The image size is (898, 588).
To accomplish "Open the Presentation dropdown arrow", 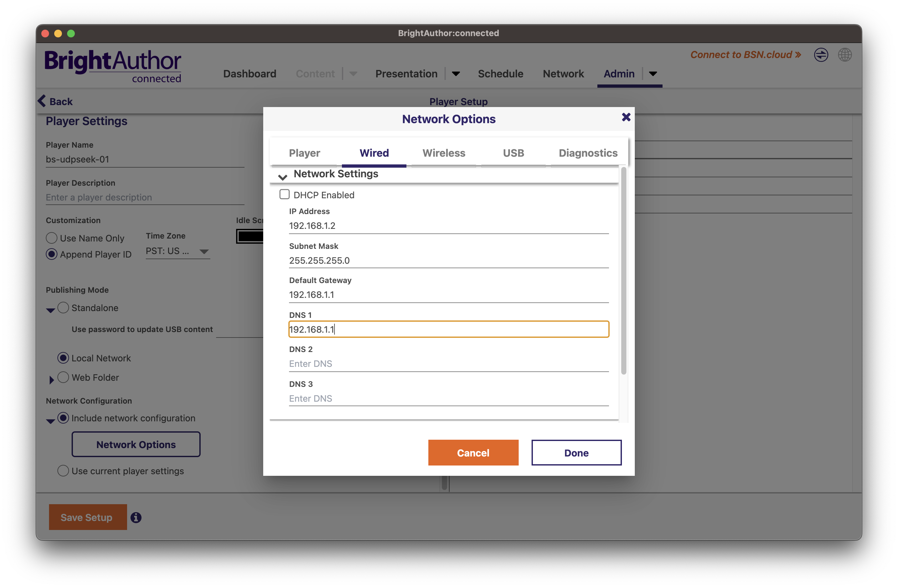I will pyautogui.click(x=455, y=74).
